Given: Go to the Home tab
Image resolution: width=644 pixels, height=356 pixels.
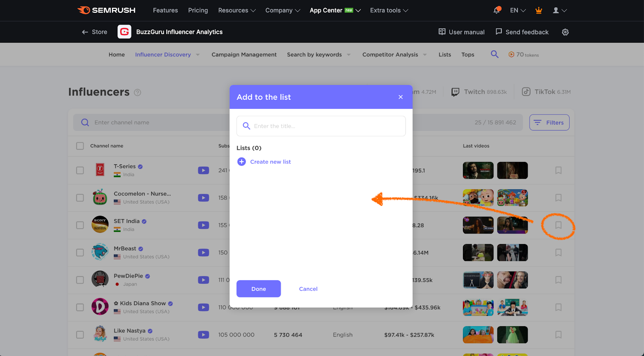Looking at the screenshot, I should [x=117, y=54].
